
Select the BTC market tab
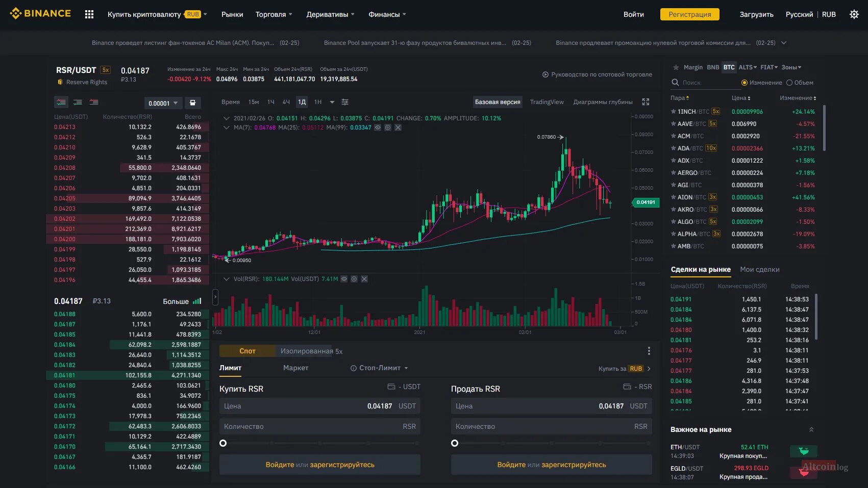729,67
